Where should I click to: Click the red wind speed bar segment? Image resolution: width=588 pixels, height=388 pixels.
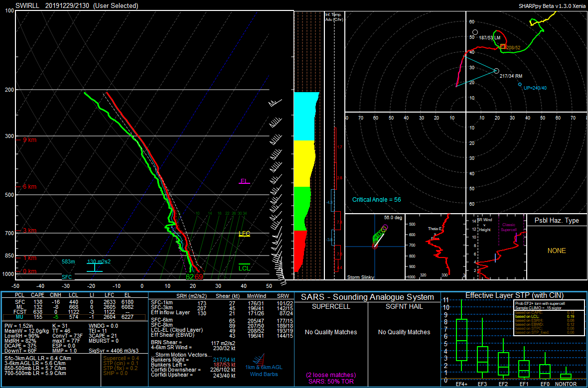coord(299,251)
